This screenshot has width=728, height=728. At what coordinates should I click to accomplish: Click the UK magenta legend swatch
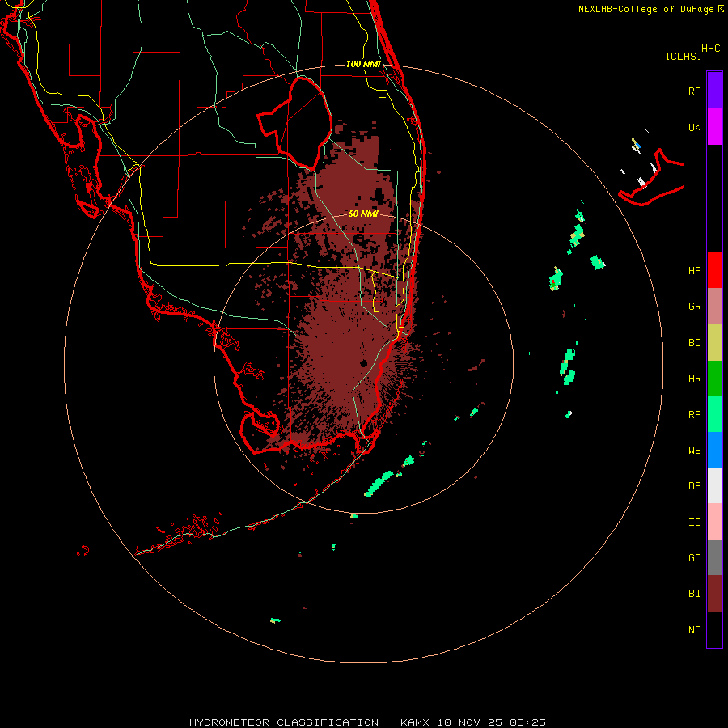(714, 127)
